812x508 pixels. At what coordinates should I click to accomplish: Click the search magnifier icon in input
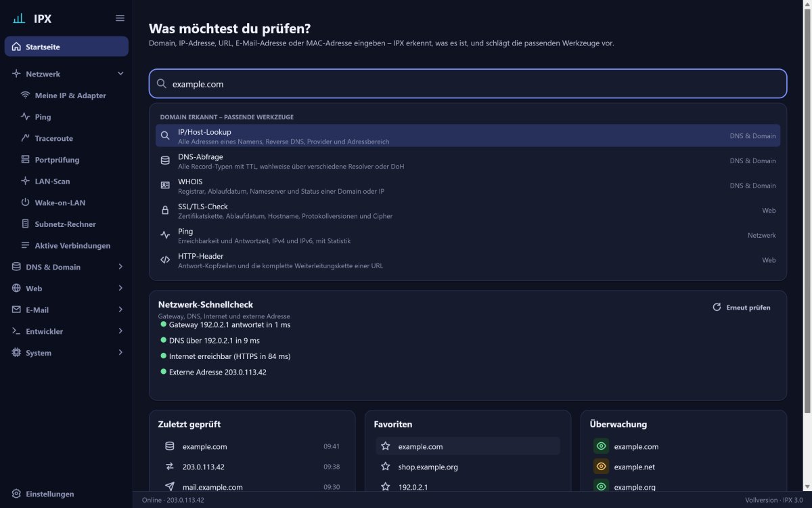[x=162, y=84]
